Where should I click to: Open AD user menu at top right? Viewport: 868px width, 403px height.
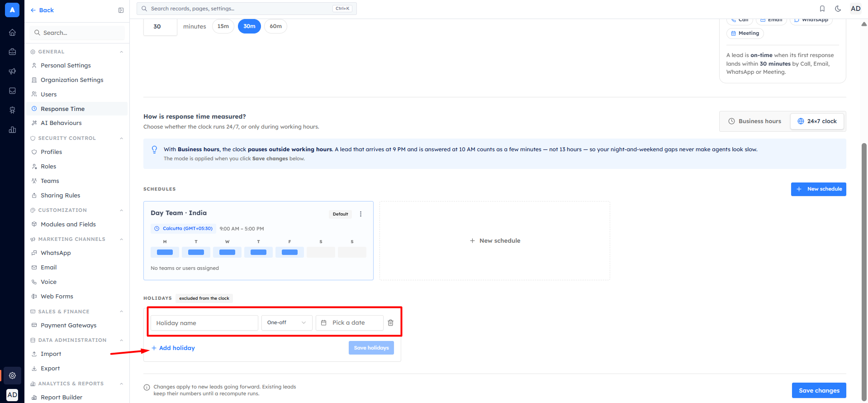(x=855, y=9)
